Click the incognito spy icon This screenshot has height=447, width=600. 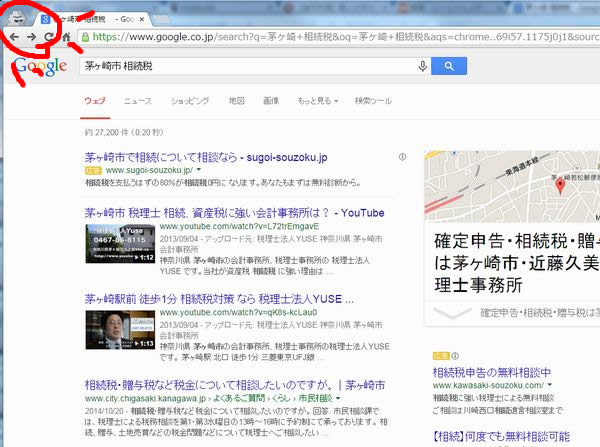[17, 18]
